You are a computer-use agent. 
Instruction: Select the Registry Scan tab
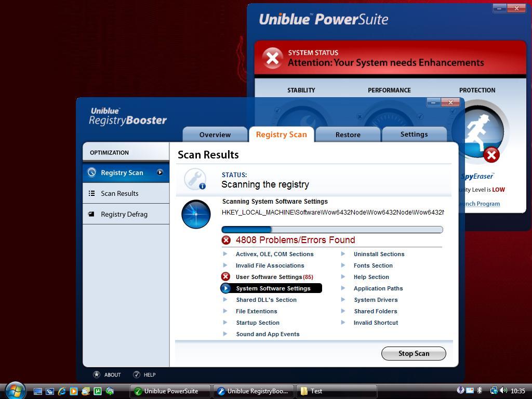(x=281, y=135)
